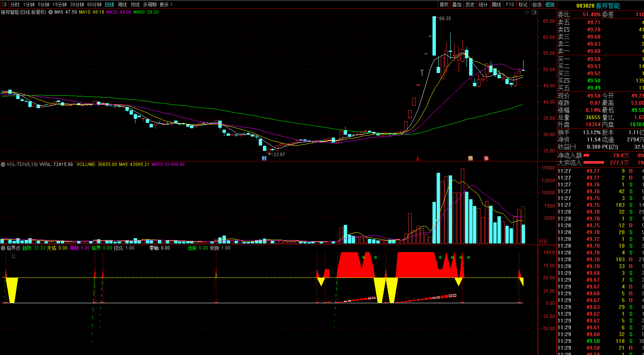The width and height of the screenshot is (644, 355).
Task: Click 卖五 ask price 49.71
Action: pyautogui.click(x=593, y=22)
